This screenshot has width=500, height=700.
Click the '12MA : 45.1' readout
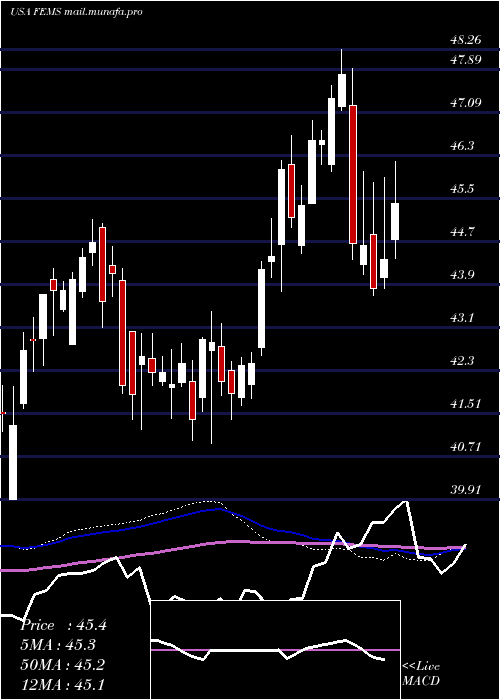pos(63,684)
